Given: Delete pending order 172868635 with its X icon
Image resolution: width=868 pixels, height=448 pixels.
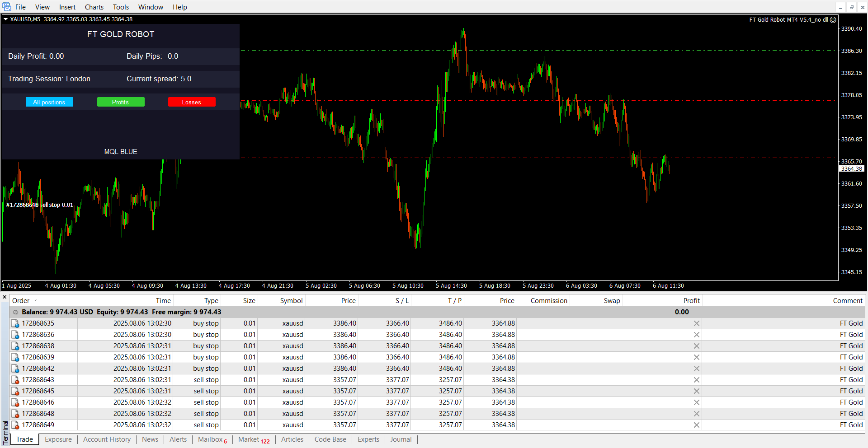Looking at the screenshot, I should pos(696,323).
